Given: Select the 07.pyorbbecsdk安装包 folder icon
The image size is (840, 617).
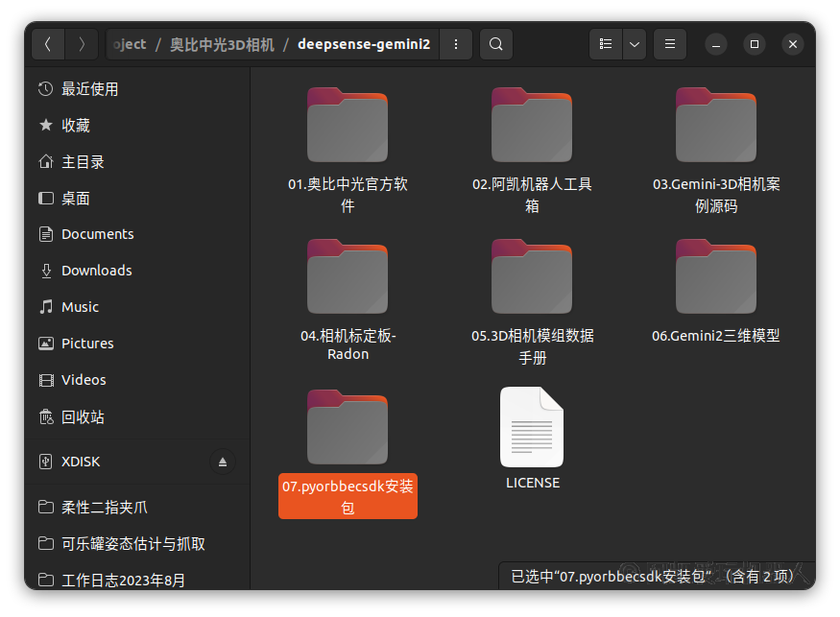Looking at the screenshot, I should 348,427.
